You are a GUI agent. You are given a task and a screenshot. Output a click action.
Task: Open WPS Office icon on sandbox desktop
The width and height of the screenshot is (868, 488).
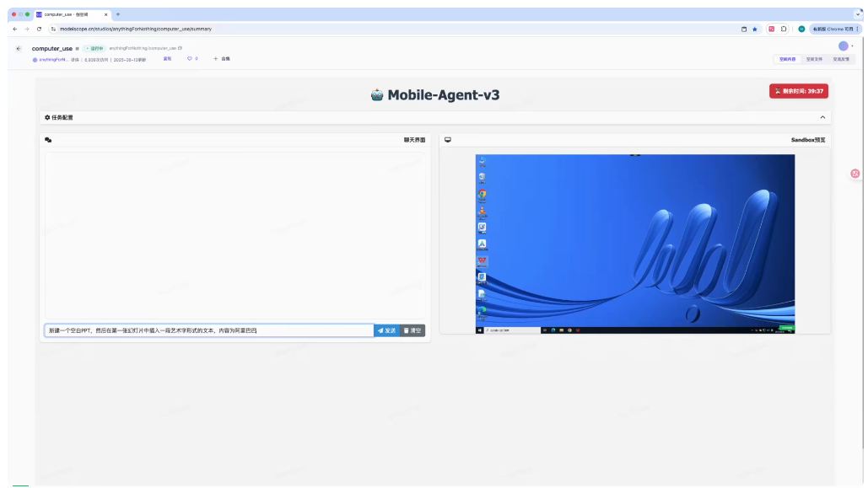pos(483,260)
